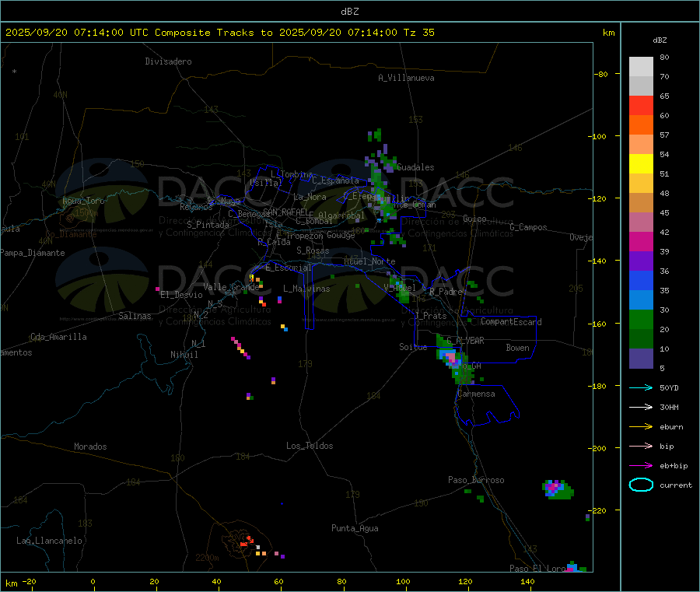Click the white 80 dBZ color swatch

click(x=641, y=67)
